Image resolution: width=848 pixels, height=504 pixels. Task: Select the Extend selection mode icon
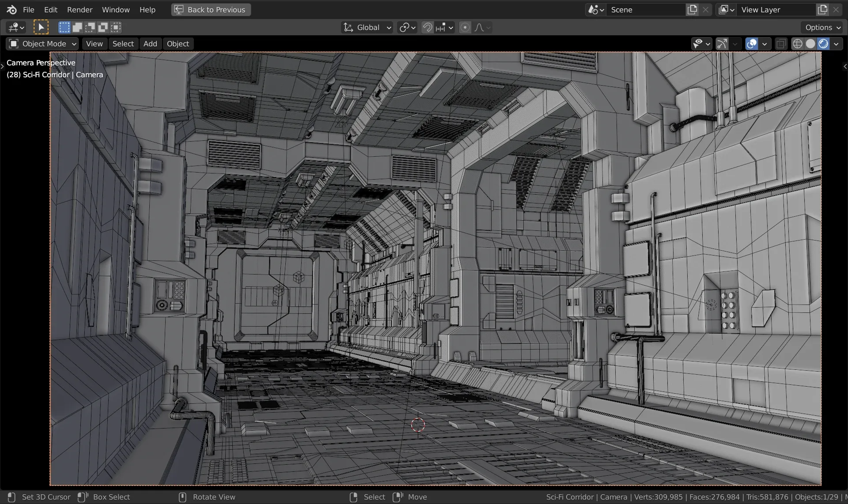(x=77, y=27)
